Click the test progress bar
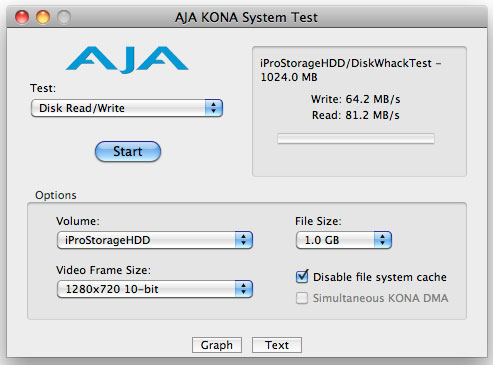 click(x=356, y=138)
